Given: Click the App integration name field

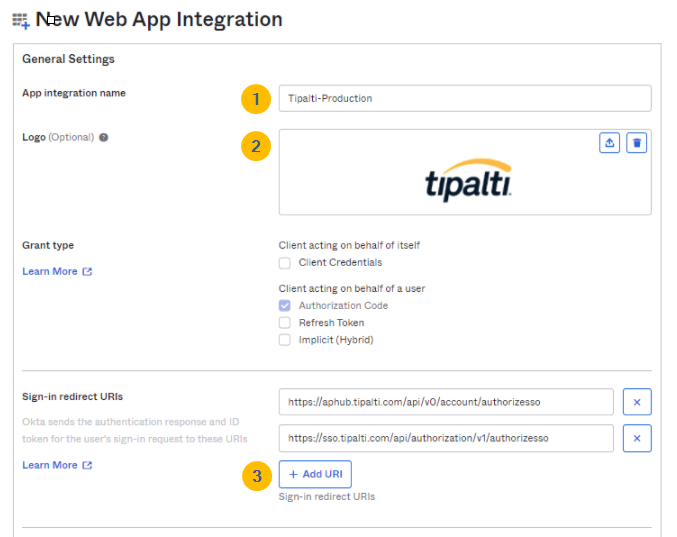Looking at the screenshot, I should point(464,98).
